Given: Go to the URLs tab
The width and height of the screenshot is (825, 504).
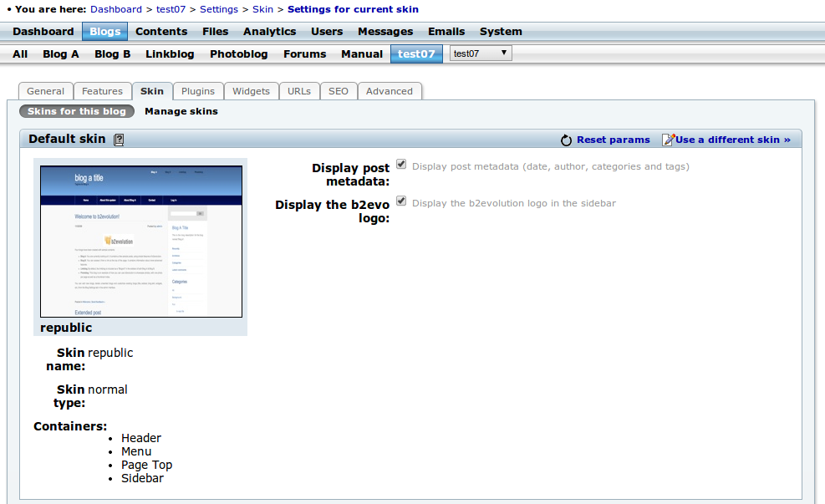Looking at the screenshot, I should point(299,91).
